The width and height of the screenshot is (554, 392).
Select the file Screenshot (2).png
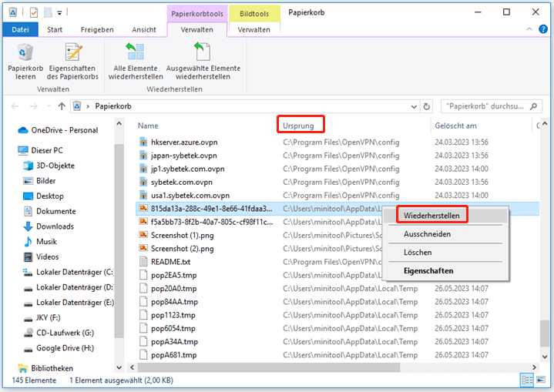coord(183,249)
